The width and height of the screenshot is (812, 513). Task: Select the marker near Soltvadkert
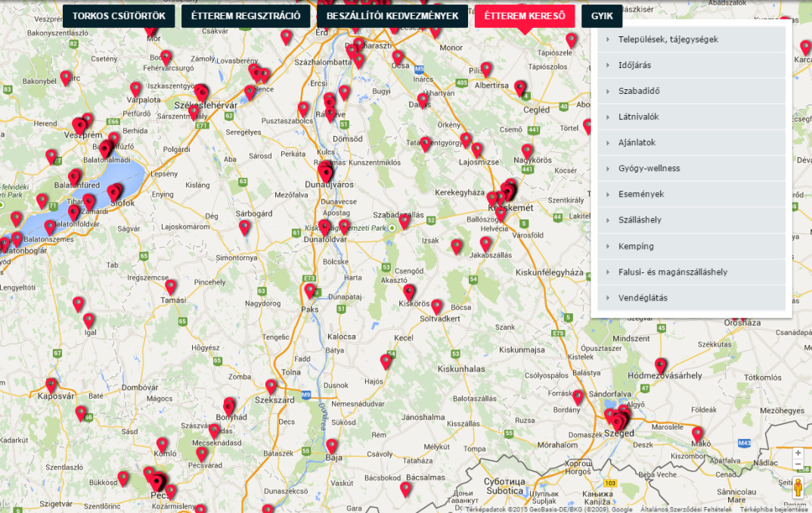(x=436, y=306)
